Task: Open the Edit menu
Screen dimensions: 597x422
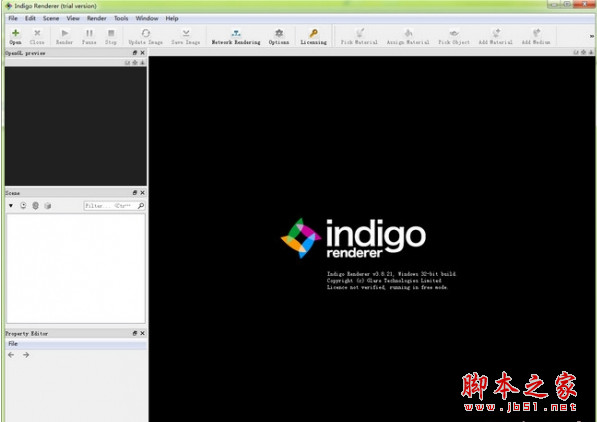Action: click(30, 18)
